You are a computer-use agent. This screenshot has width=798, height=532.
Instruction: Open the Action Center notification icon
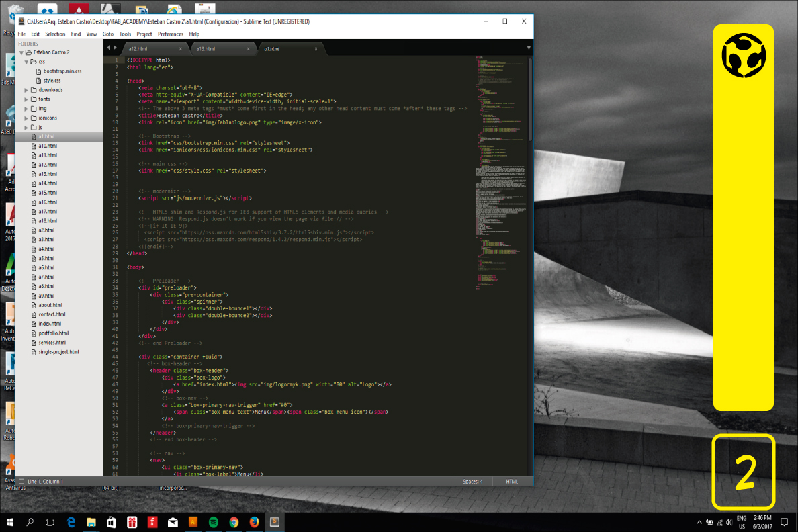(x=785, y=522)
